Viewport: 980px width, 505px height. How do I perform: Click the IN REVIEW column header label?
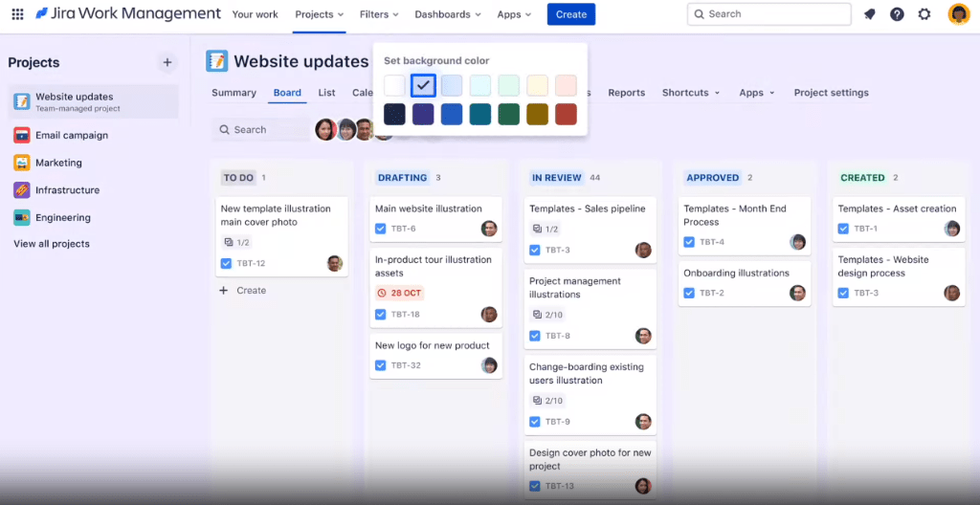point(555,178)
